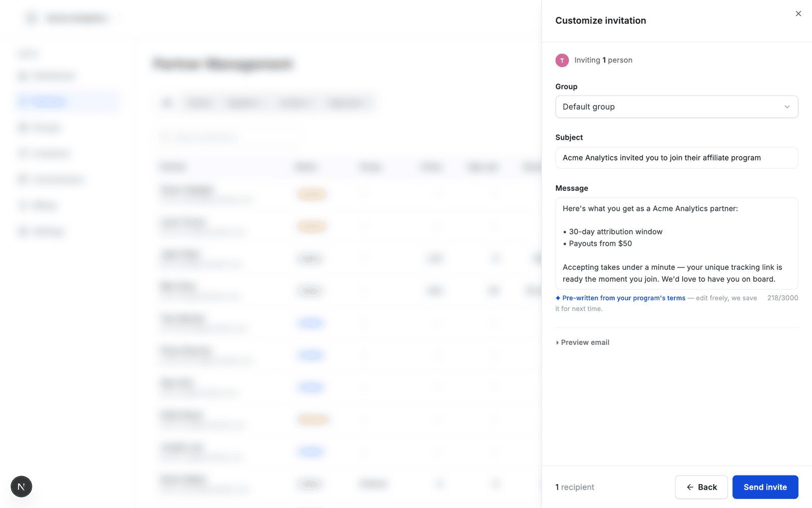Click the pink T recipient avatar
This screenshot has height=508, width=812.
pos(562,60)
